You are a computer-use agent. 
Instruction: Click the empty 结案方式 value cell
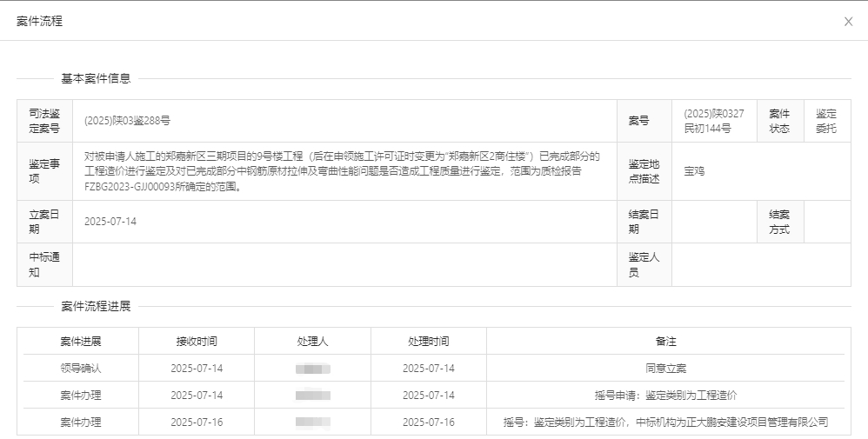pyautogui.click(x=827, y=222)
